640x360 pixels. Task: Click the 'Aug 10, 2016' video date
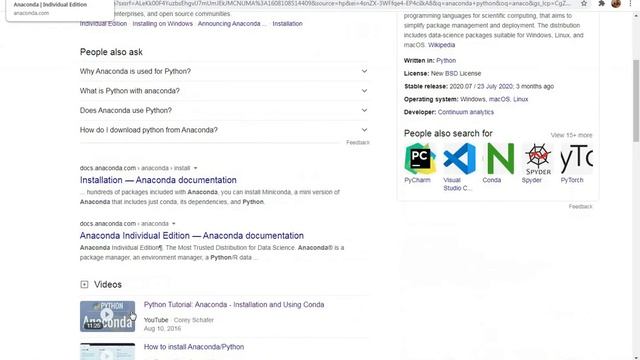[162, 329]
